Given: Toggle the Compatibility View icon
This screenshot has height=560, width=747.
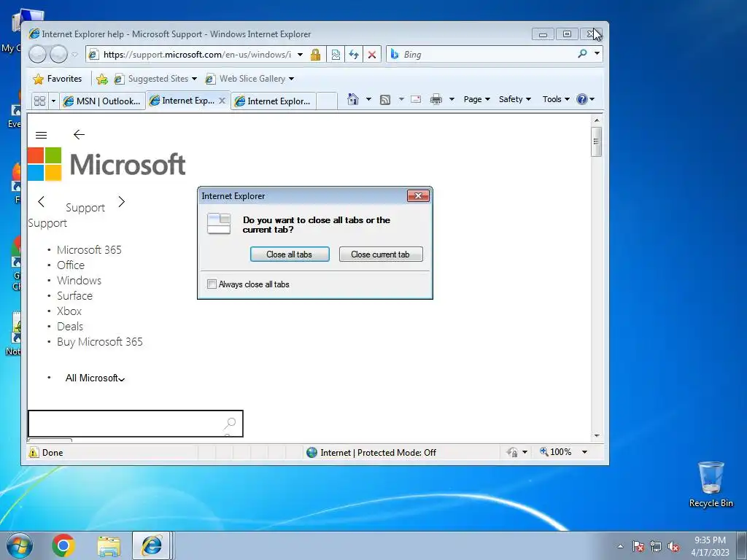Looking at the screenshot, I should tap(336, 55).
